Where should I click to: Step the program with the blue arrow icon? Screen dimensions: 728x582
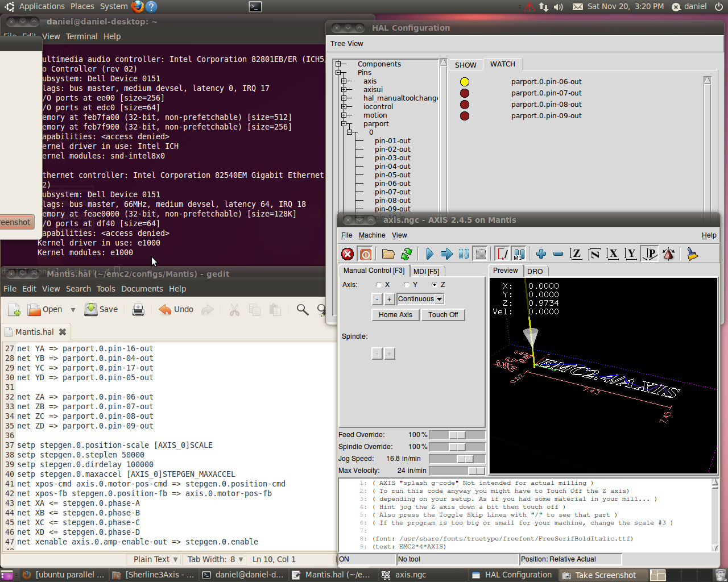(x=446, y=254)
